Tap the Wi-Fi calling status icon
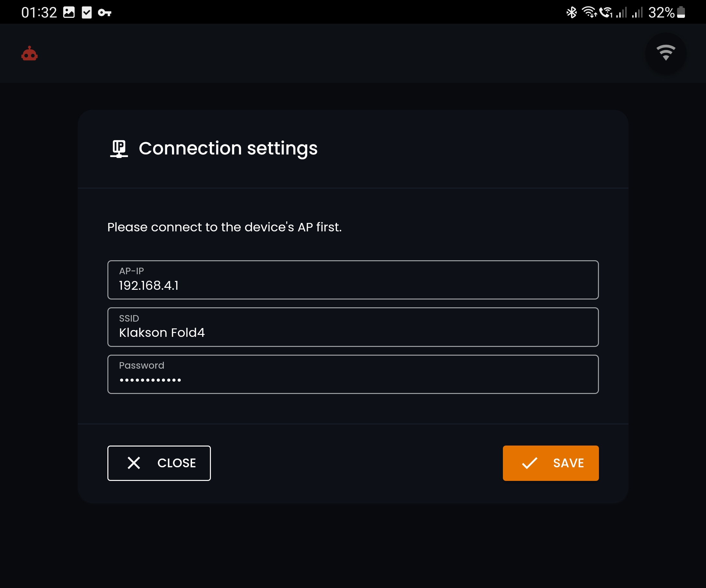The height and width of the screenshot is (588, 706). (606, 12)
